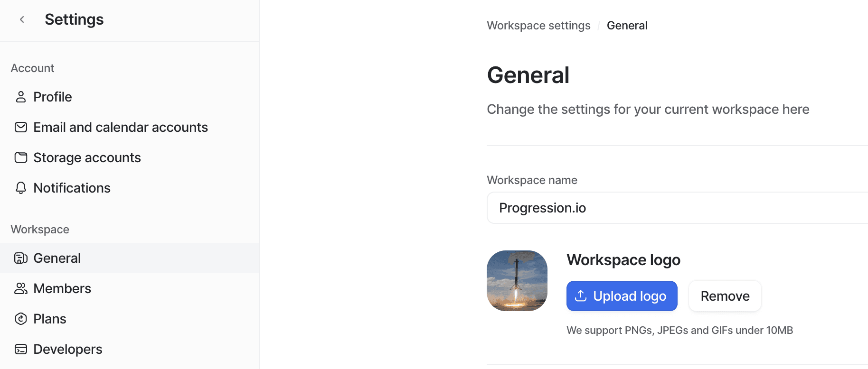Screen dimensions: 868x369
Task: Click the Plans circular arrow icon
Action: click(20, 318)
